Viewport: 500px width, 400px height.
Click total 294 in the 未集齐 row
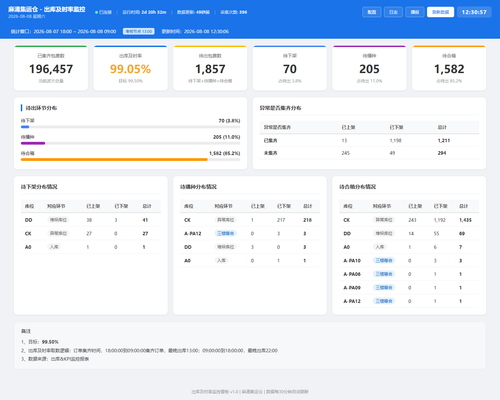[x=442, y=153]
